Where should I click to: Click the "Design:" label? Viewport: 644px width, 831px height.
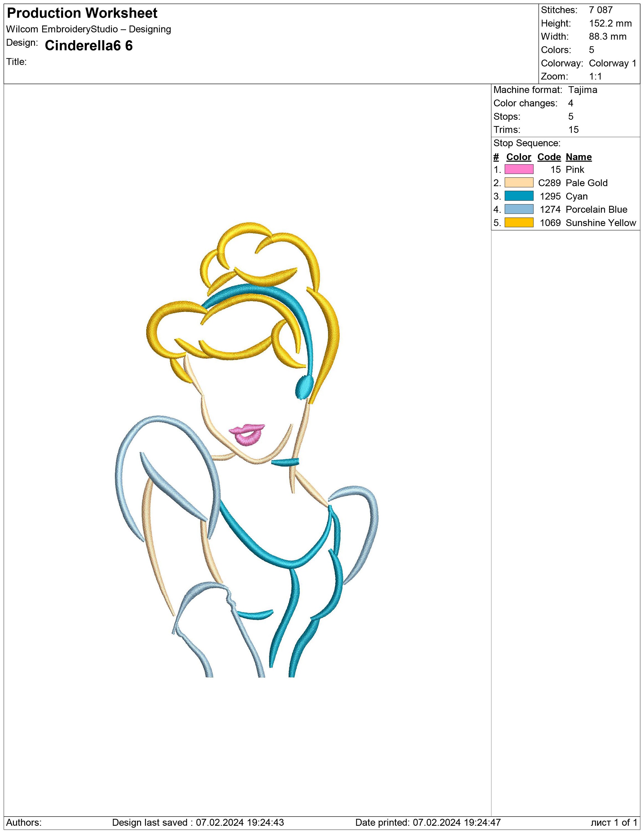[22, 43]
